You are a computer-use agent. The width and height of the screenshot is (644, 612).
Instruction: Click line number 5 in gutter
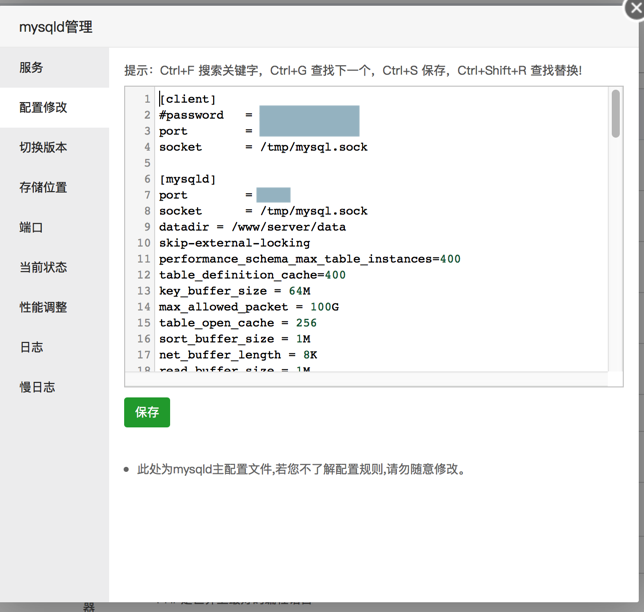[147, 163]
